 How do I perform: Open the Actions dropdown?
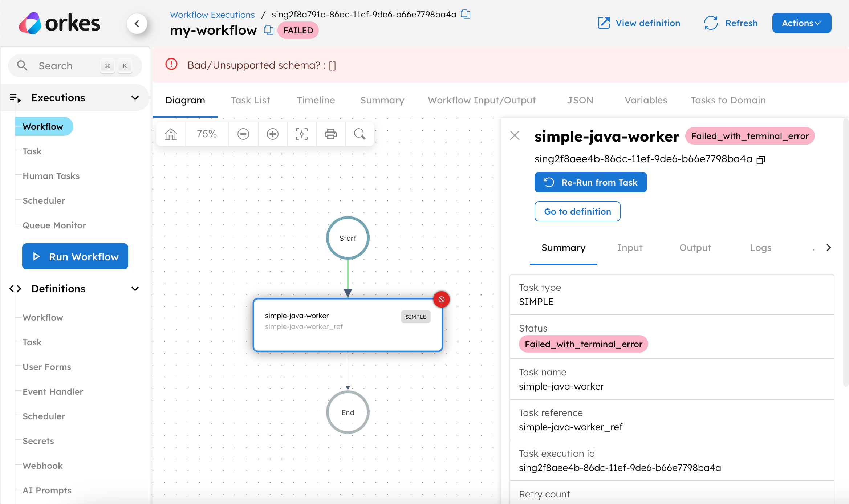tap(801, 23)
